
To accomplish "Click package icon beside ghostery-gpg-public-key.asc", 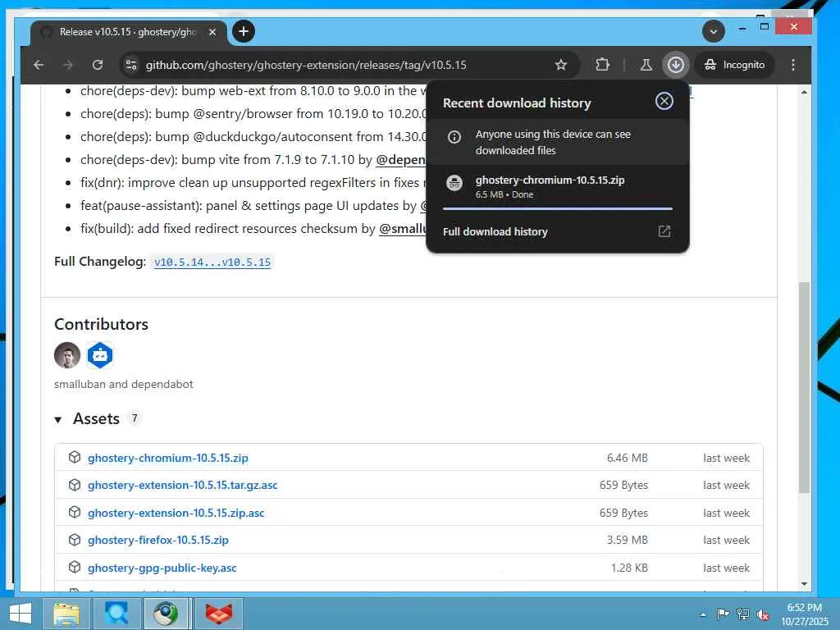I will click(75, 567).
